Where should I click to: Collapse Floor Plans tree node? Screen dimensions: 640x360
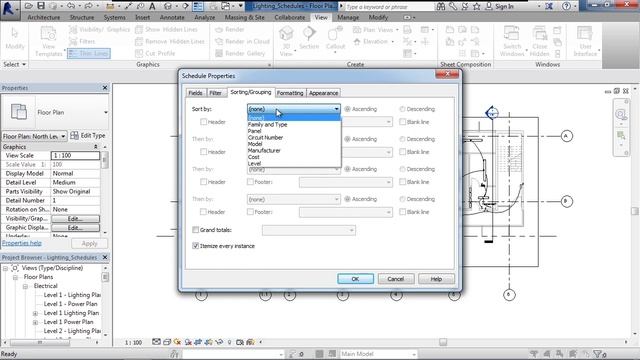click(15, 277)
